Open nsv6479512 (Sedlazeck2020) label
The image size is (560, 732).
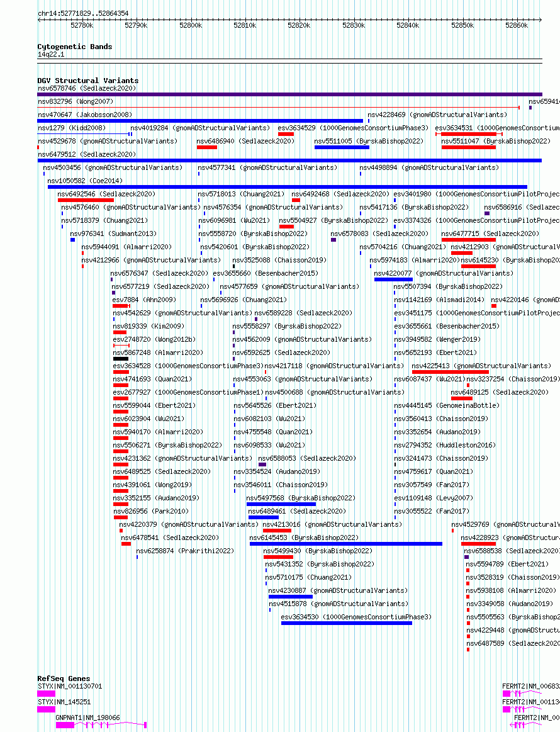coord(87,154)
